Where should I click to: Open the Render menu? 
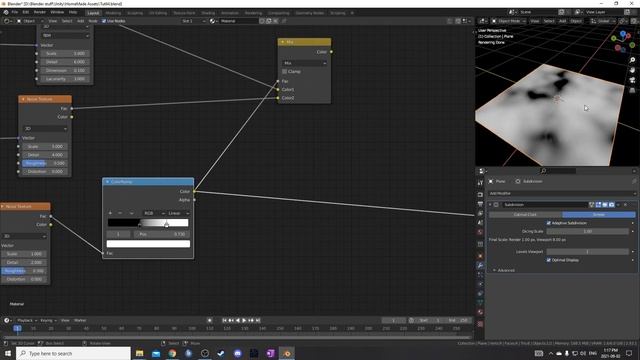pos(40,12)
